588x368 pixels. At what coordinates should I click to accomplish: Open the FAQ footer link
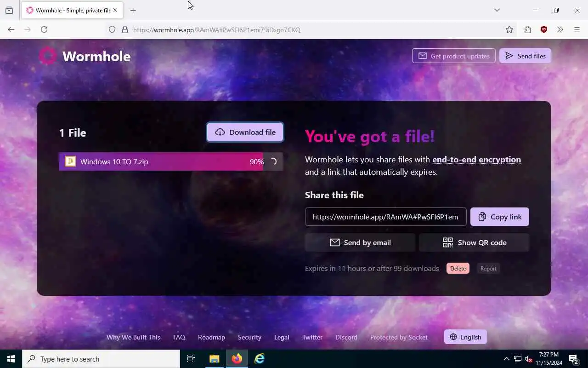click(179, 337)
